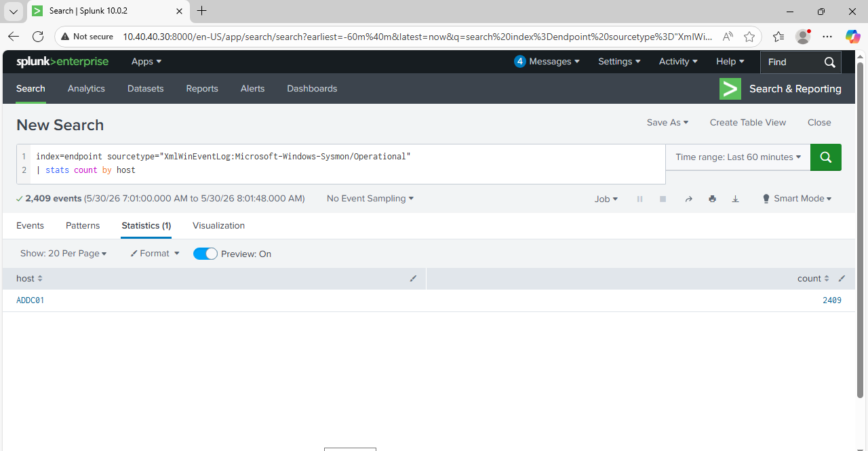Click the page vertical scrollbar
This screenshot has width=868, height=451.
[861, 231]
